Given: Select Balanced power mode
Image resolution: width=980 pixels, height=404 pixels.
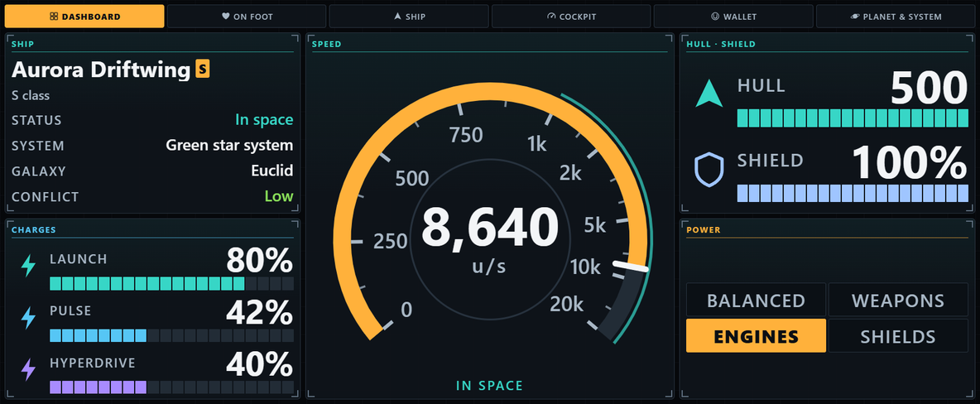Looking at the screenshot, I should (756, 301).
